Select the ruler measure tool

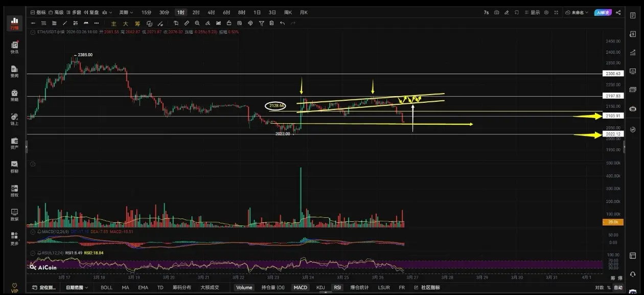point(187,23)
